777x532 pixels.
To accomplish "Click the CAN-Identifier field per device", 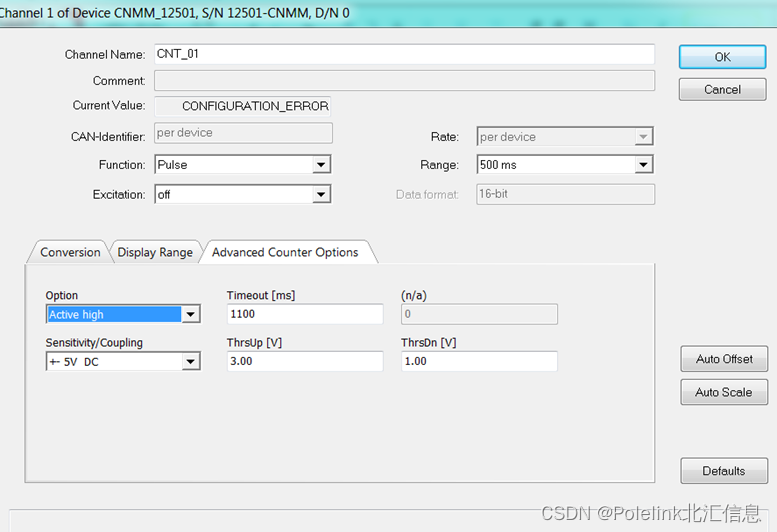I will [x=243, y=133].
